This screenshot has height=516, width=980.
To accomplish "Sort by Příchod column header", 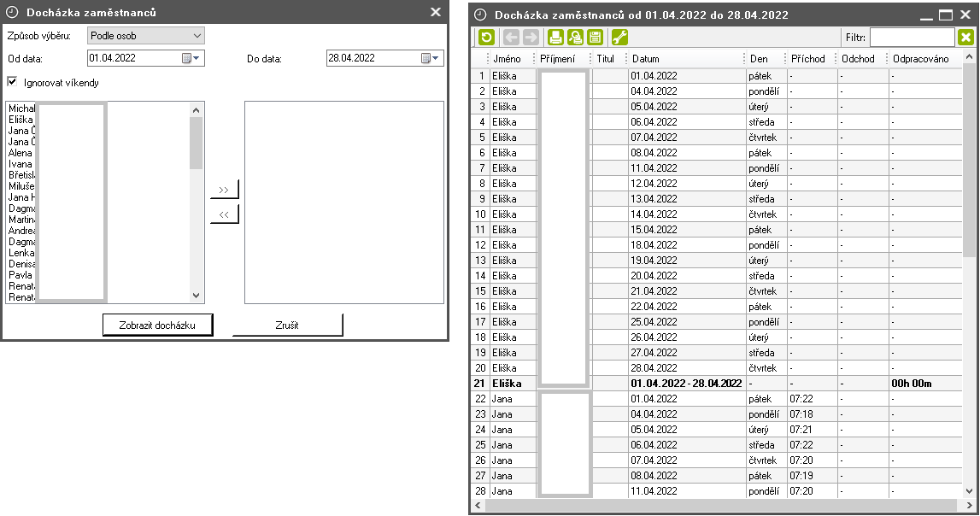I will click(x=808, y=59).
